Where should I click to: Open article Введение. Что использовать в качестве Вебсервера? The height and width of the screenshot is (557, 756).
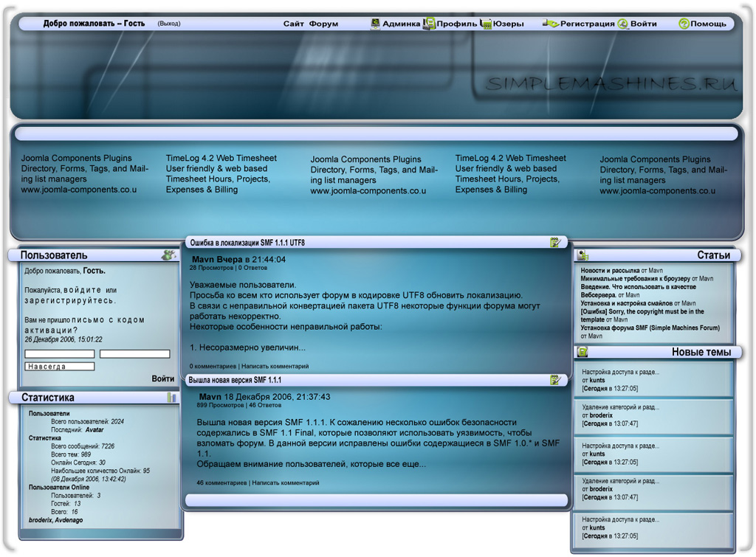click(x=638, y=291)
